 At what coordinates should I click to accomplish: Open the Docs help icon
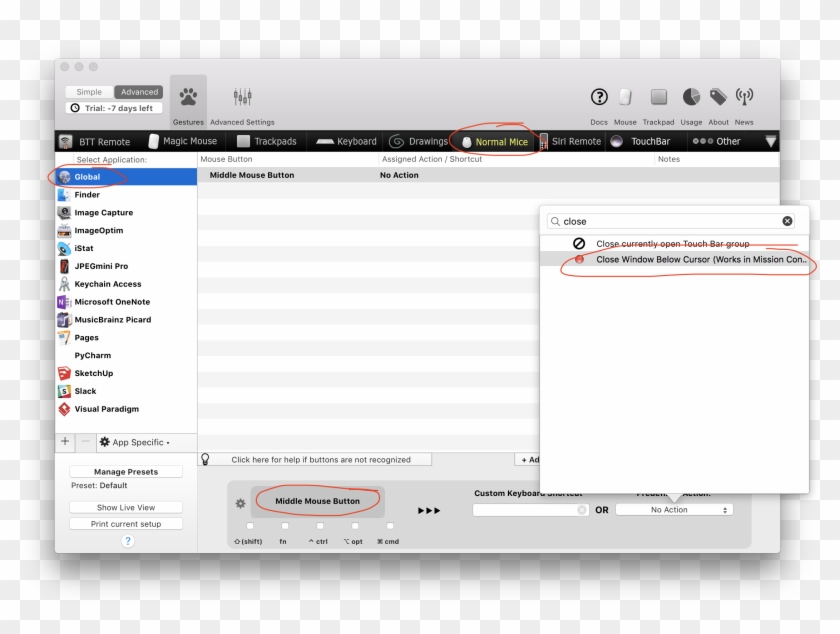[x=598, y=97]
